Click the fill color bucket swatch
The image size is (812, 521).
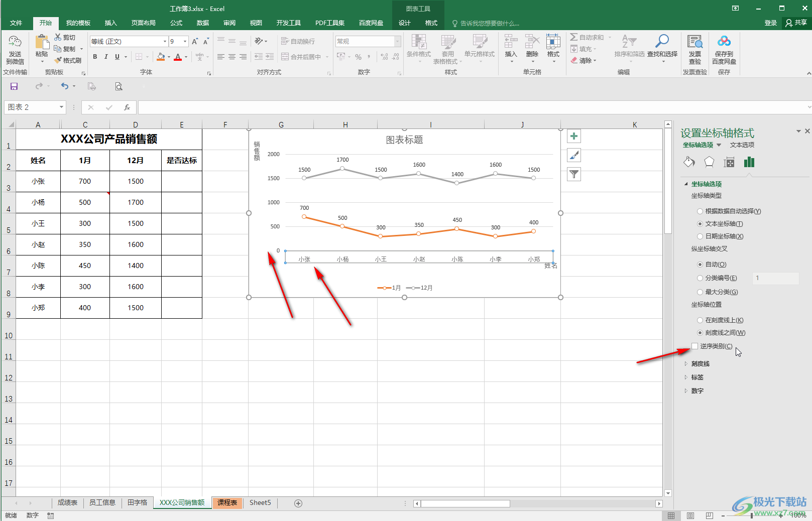[x=161, y=57]
